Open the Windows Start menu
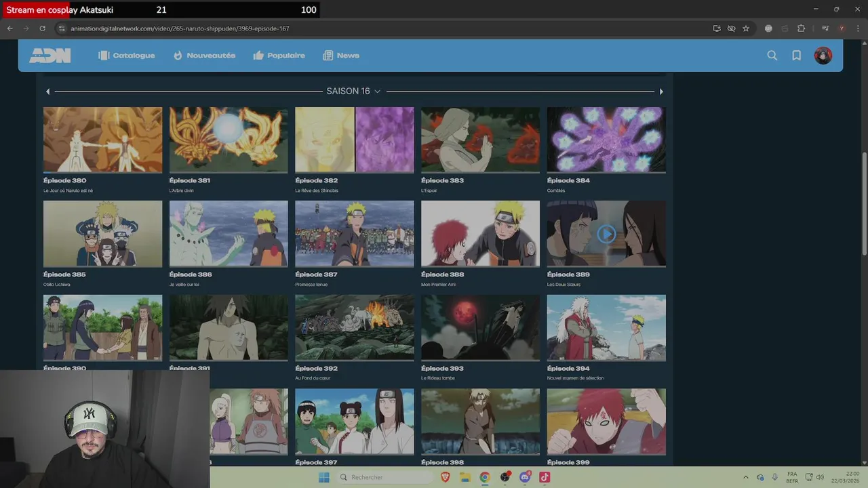868x488 pixels. point(324,477)
